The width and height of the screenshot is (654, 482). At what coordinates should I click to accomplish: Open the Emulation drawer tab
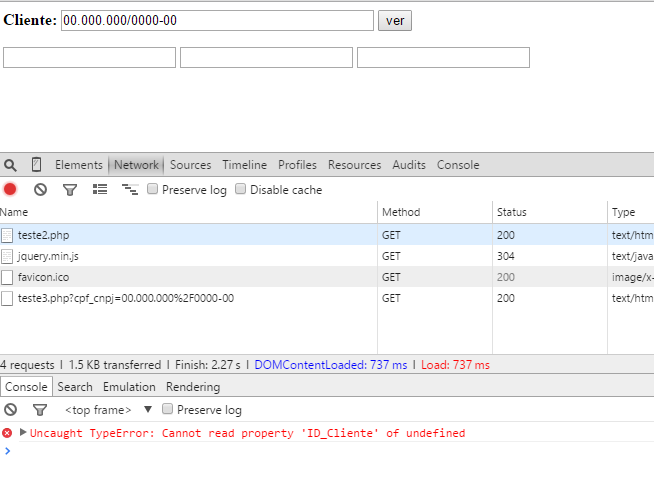point(129,387)
